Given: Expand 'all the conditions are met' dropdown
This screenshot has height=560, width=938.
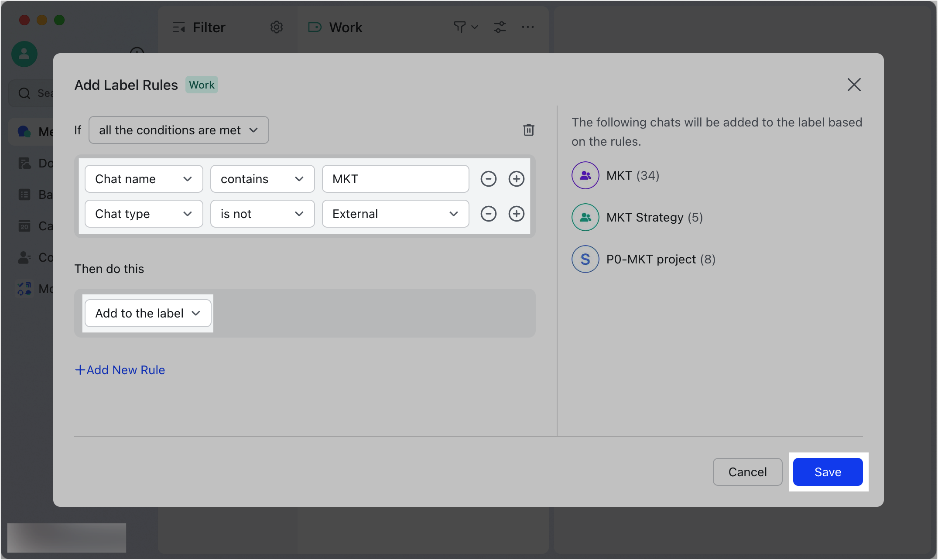Looking at the screenshot, I should pyautogui.click(x=178, y=130).
